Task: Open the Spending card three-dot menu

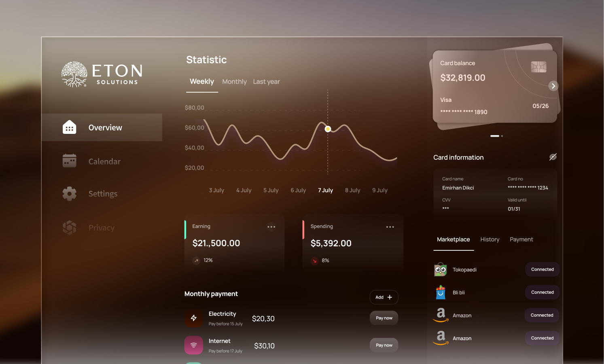Action: coord(390,227)
